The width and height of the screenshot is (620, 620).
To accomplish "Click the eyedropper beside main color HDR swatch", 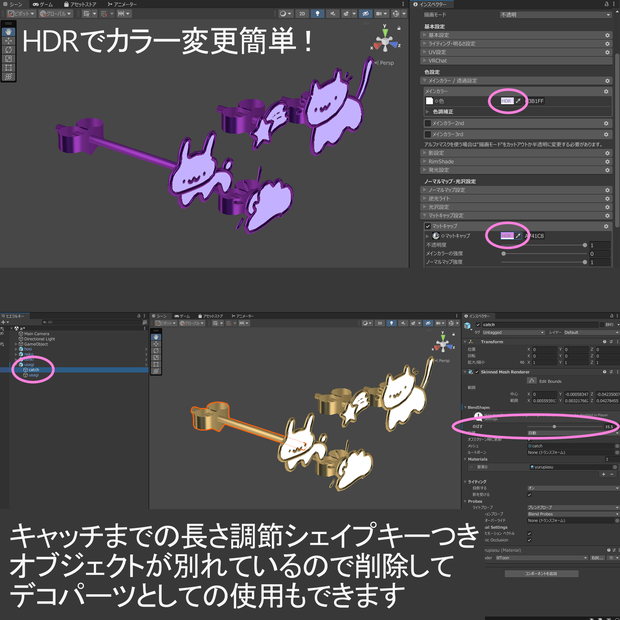I will 518,101.
